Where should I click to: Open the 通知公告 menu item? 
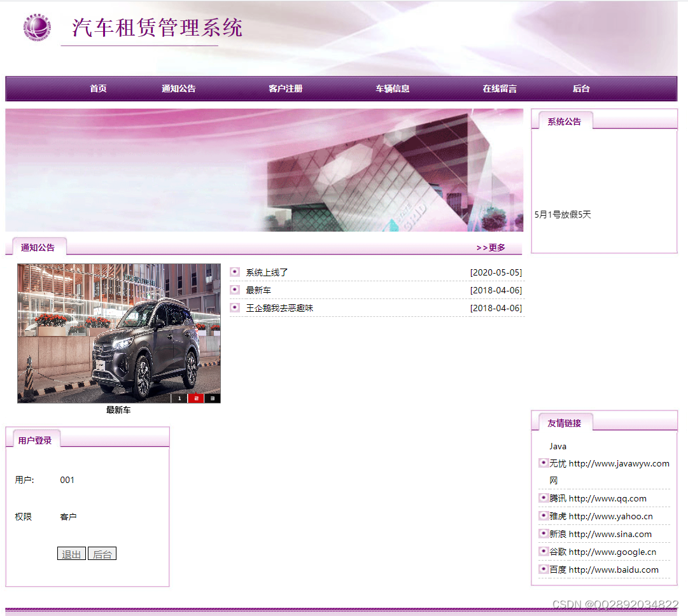[x=178, y=88]
